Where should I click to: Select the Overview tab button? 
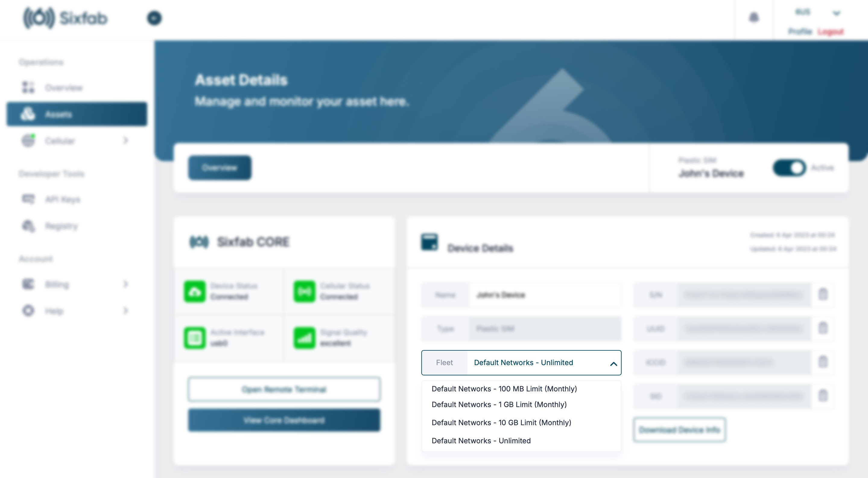[219, 168]
